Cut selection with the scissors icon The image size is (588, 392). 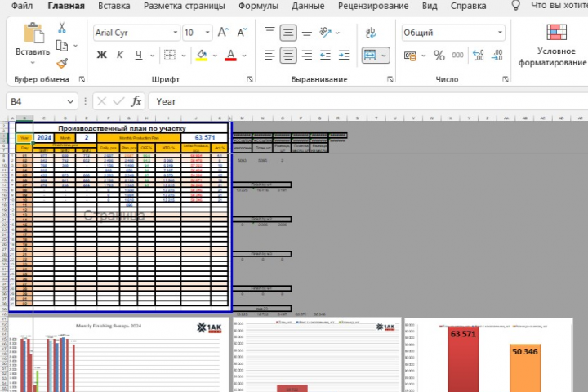(x=62, y=28)
